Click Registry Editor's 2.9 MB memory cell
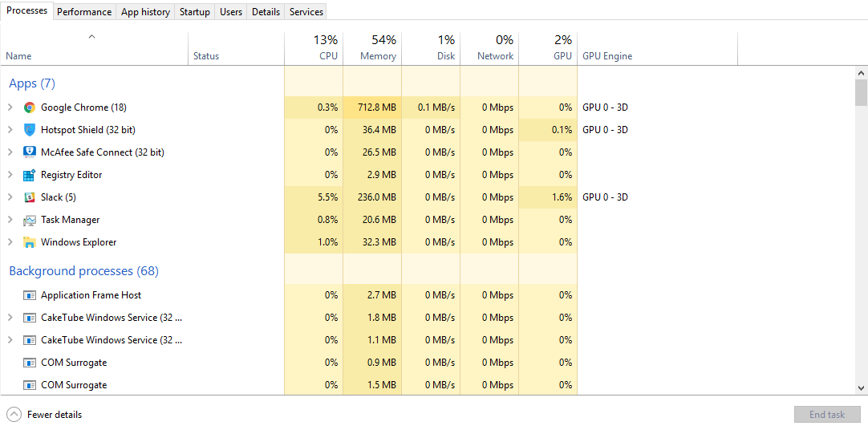868x434 pixels. point(372,175)
